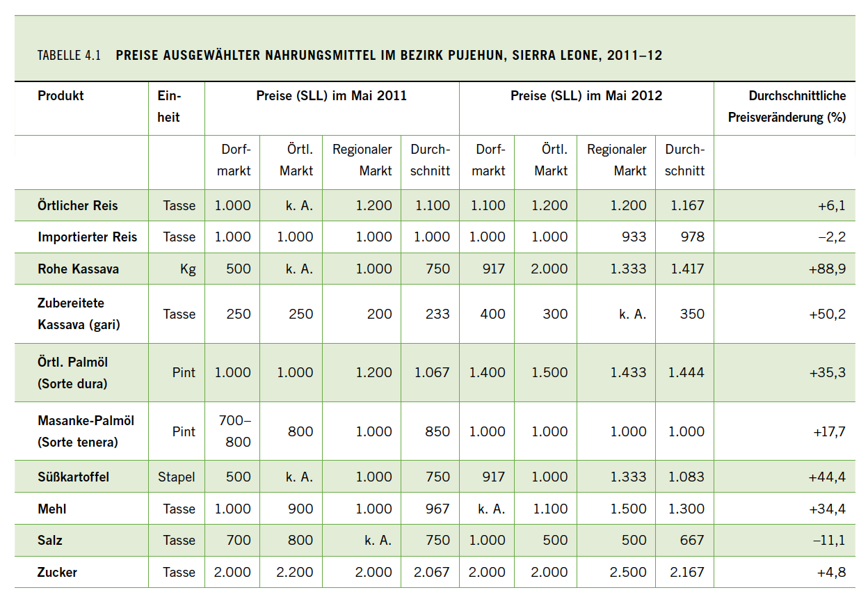Click the "1.083" average for Süßkartoffel
This screenshot has height=597, width=868.
pos(686,477)
